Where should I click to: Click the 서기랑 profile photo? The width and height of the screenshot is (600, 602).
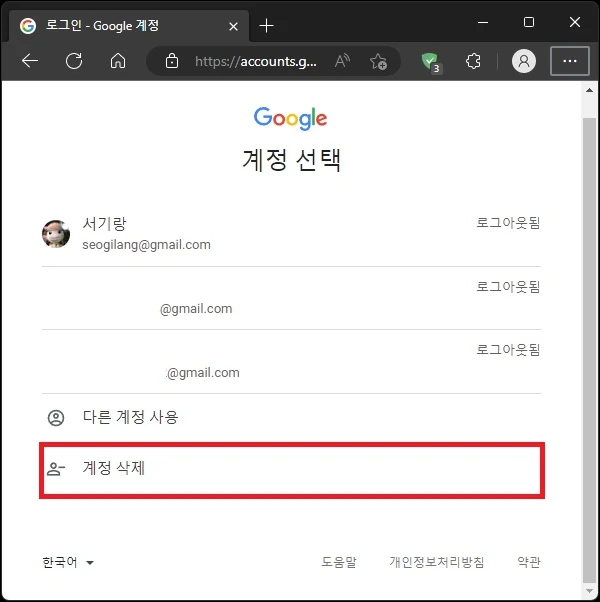56,234
